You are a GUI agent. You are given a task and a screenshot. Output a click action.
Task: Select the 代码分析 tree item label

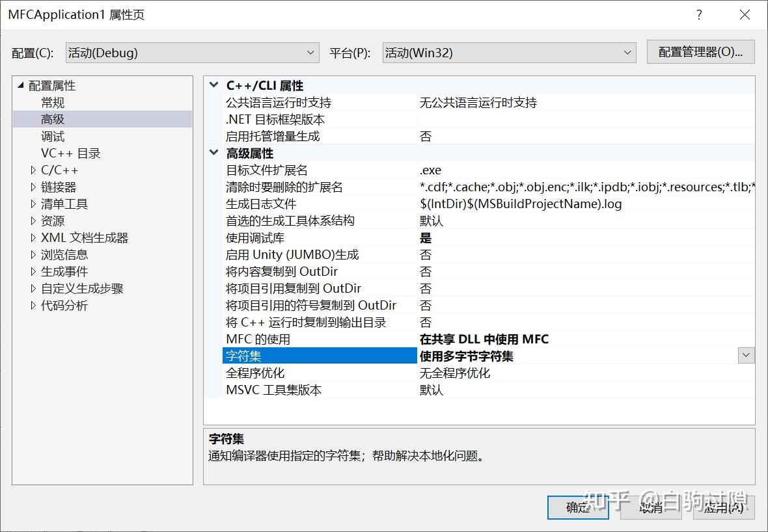coord(64,306)
